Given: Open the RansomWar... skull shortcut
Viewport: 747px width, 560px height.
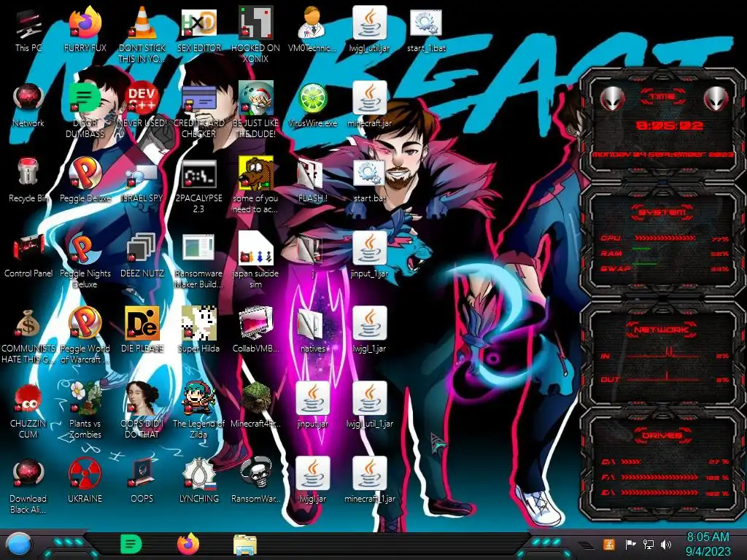Looking at the screenshot, I should (x=256, y=480).
